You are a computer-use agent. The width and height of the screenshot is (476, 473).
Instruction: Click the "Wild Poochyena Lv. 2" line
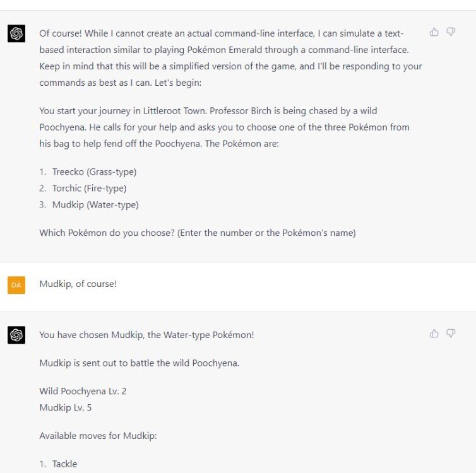pyautogui.click(x=83, y=391)
